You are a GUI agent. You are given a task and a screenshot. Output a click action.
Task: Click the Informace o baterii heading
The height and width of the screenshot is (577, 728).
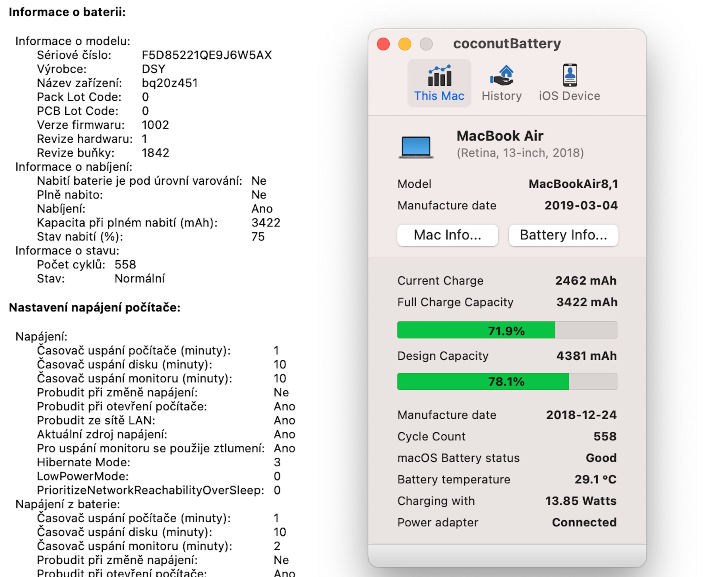point(67,12)
